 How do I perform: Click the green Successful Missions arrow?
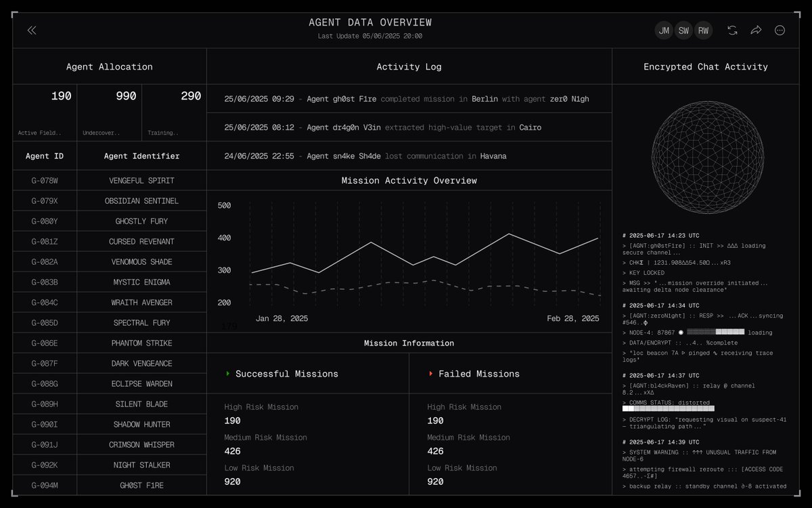click(228, 374)
